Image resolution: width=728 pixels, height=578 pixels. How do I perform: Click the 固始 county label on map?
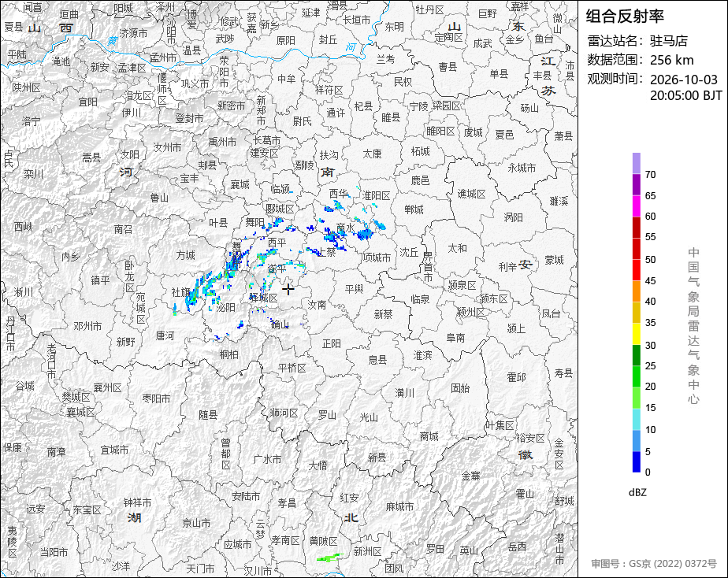pyautogui.click(x=460, y=387)
